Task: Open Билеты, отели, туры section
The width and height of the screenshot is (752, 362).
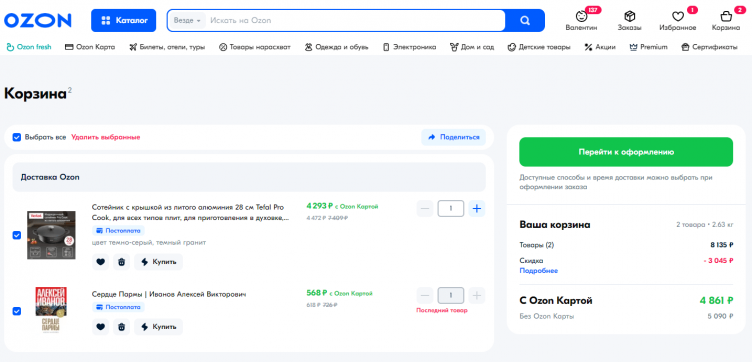Action: (x=167, y=47)
